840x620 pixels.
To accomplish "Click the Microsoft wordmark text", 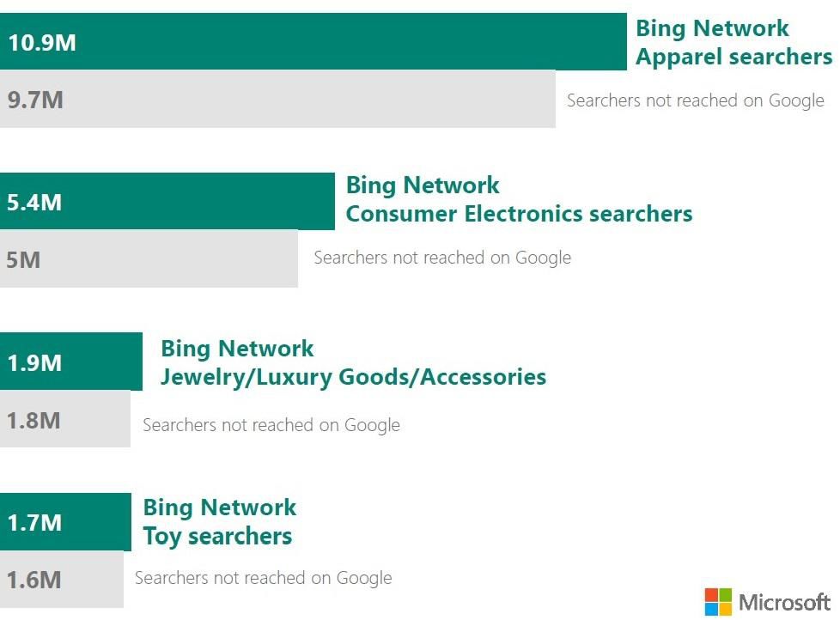I will tap(784, 602).
